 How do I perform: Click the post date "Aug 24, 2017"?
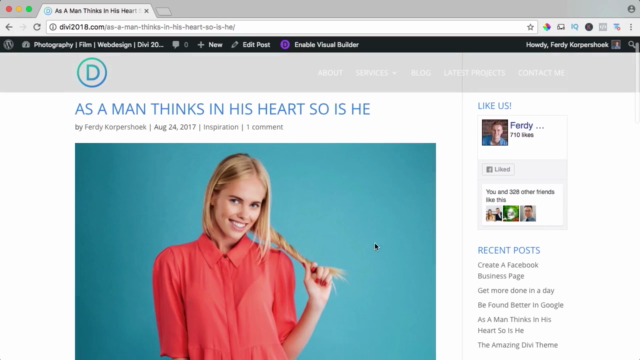pos(175,127)
